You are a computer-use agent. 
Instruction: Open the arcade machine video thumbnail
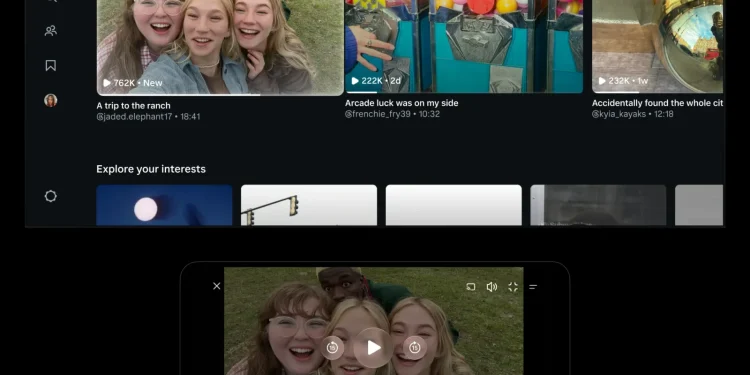coord(464,46)
